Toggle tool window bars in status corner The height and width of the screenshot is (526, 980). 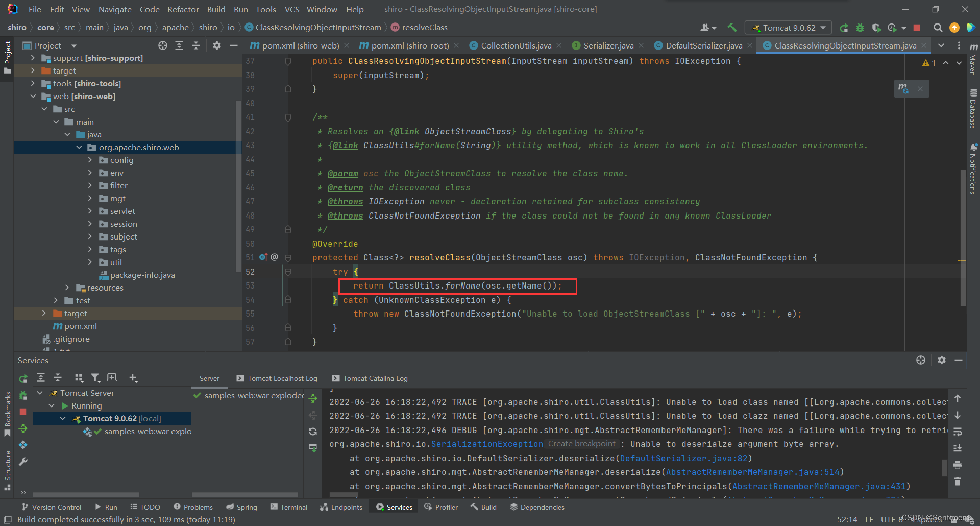[7, 519]
